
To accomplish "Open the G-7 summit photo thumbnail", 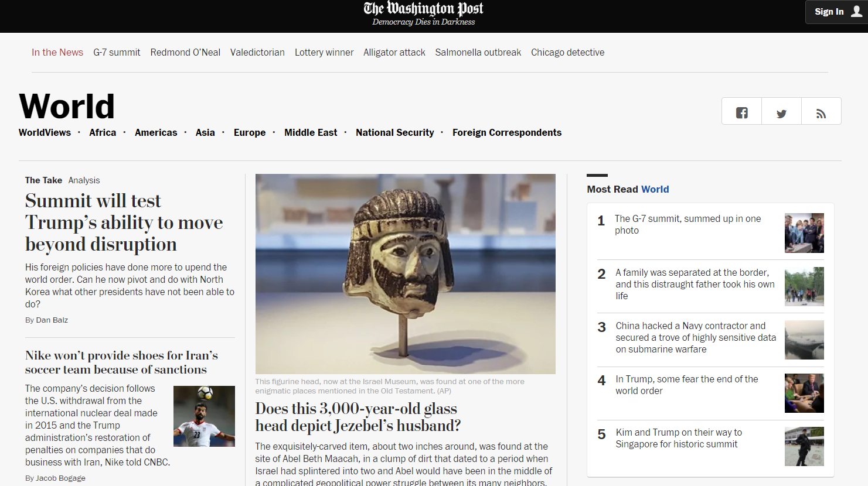I will [804, 233].
